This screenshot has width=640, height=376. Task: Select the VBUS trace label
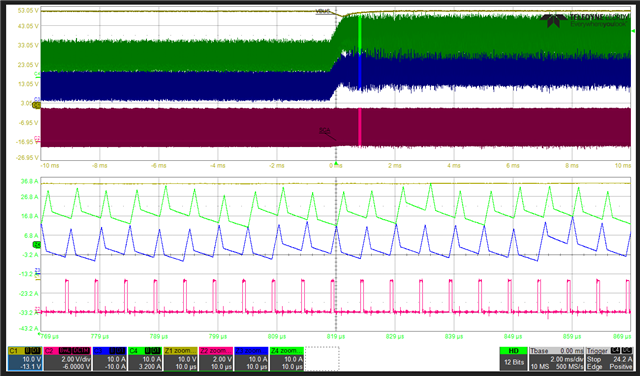pos(323,11)
